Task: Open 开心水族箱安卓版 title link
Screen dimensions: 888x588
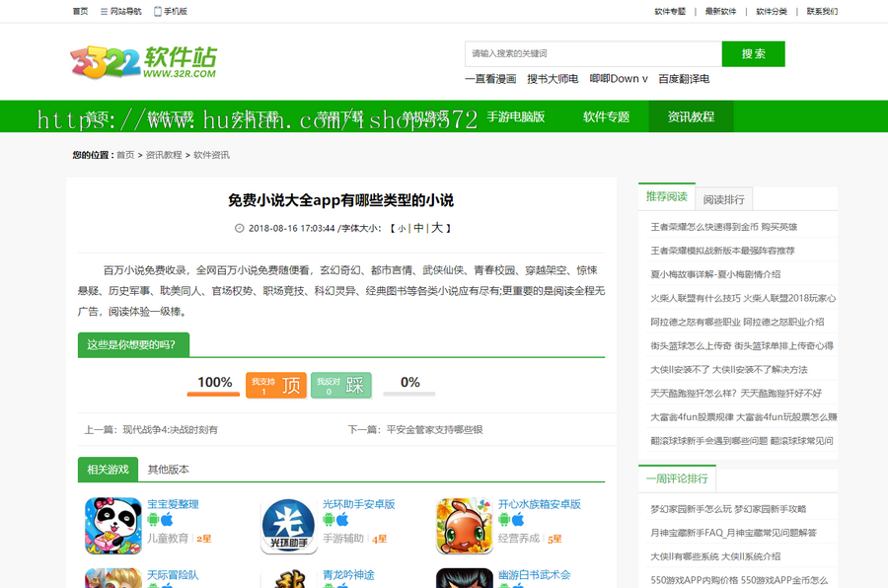Action: pos(539,504)
